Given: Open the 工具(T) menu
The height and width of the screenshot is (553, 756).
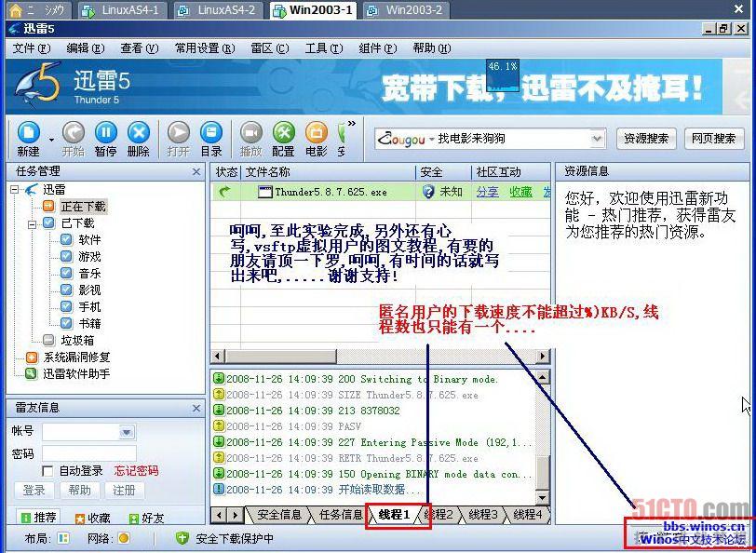Looking at the screenshot, I should [x=324, y=48].
